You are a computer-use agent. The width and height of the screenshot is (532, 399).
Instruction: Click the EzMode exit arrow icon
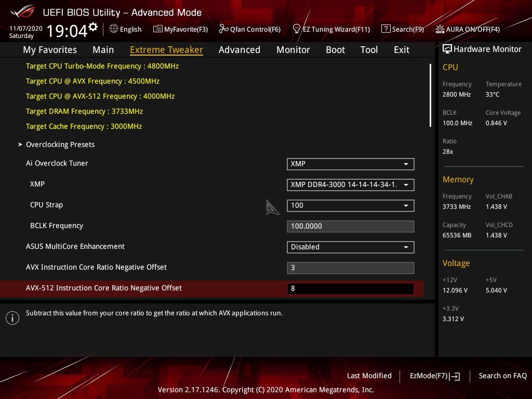pos(455,376)
